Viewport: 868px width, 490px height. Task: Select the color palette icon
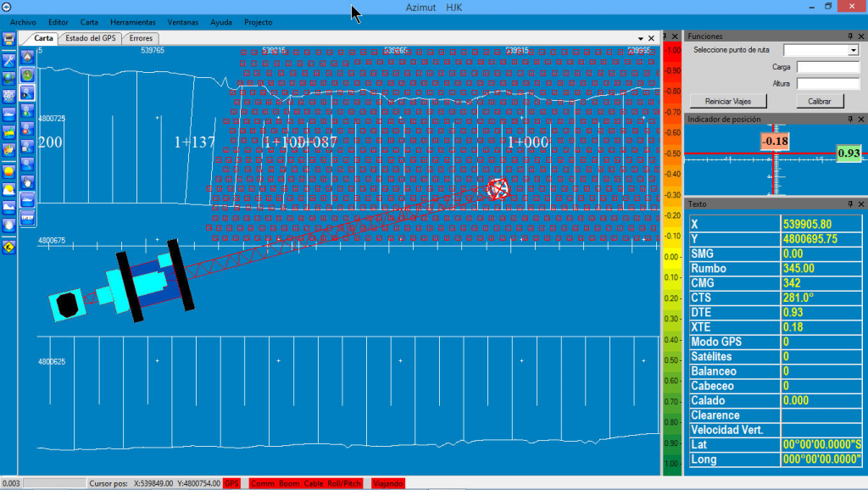pos(8,149)
